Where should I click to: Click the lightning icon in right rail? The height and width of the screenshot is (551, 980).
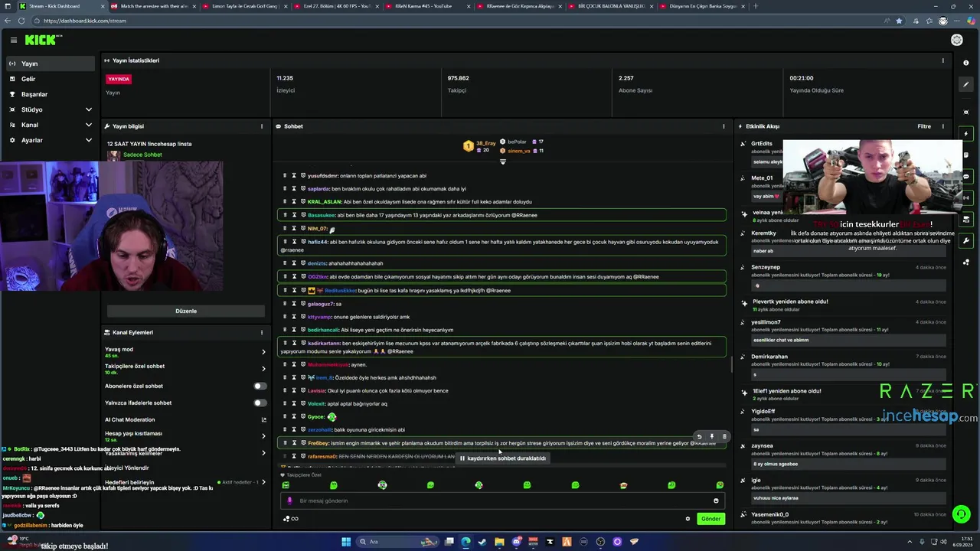966,134
